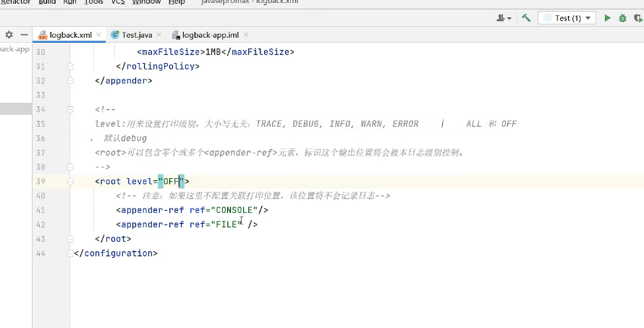Open the Help menu
644x328 pixels.
coord(177,2)
